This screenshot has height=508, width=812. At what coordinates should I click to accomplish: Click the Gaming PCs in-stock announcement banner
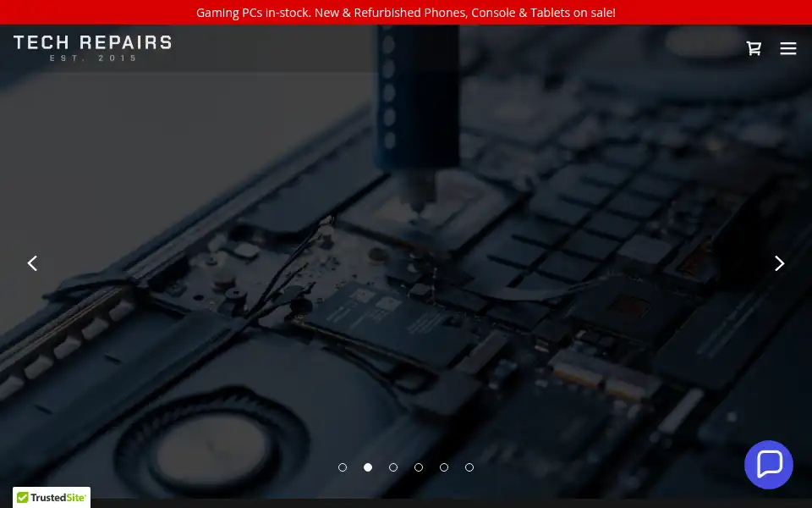pos(406,13)
